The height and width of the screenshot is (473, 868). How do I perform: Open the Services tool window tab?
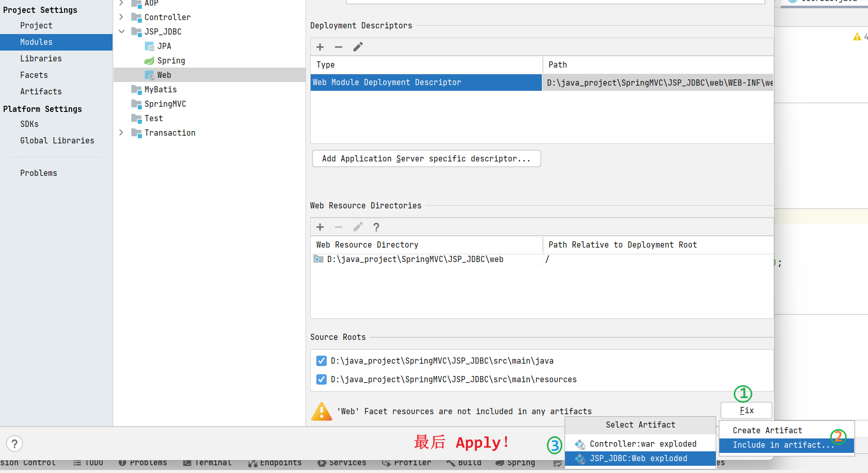[x=342, y=463]
